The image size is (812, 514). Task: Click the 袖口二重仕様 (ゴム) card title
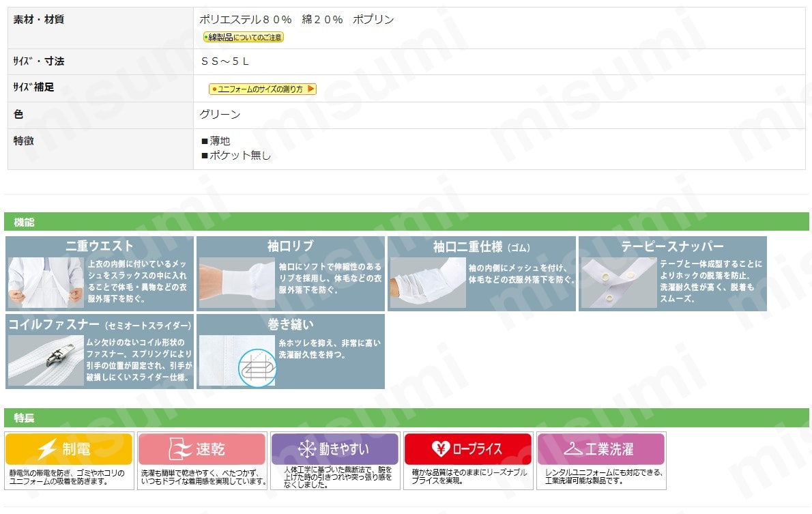(482, 246)
